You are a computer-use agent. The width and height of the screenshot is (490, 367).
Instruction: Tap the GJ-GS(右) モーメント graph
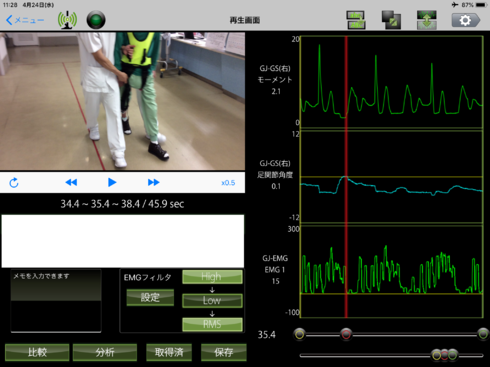392,82
